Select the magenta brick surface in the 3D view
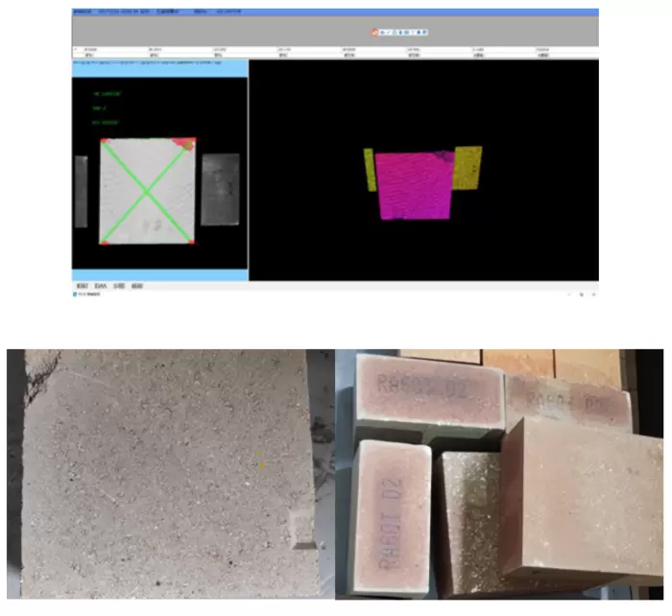 point(414,185)
